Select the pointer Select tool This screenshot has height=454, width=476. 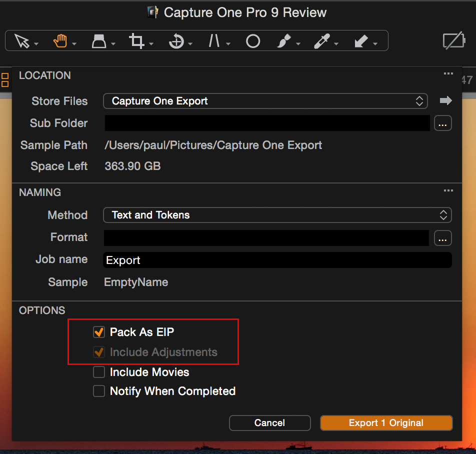[x=22, y=41]
